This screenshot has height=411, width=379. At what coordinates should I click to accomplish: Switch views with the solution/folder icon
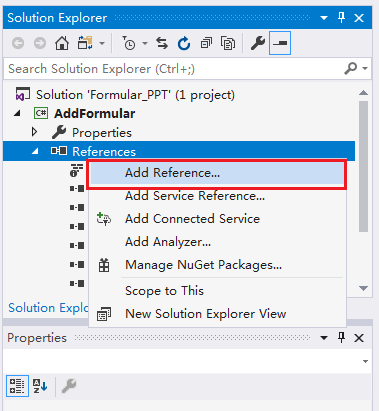85,43
